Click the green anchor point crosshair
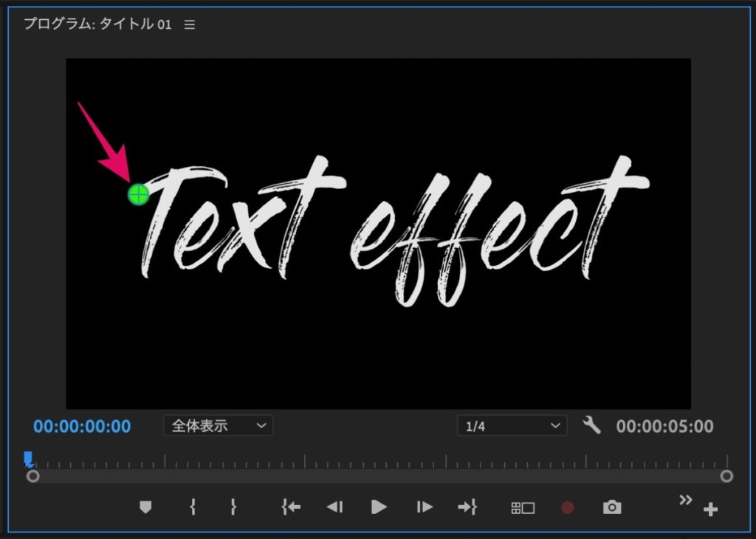This screenshot has width=756, height=539. pyautogui.click(x=138, y=194)
